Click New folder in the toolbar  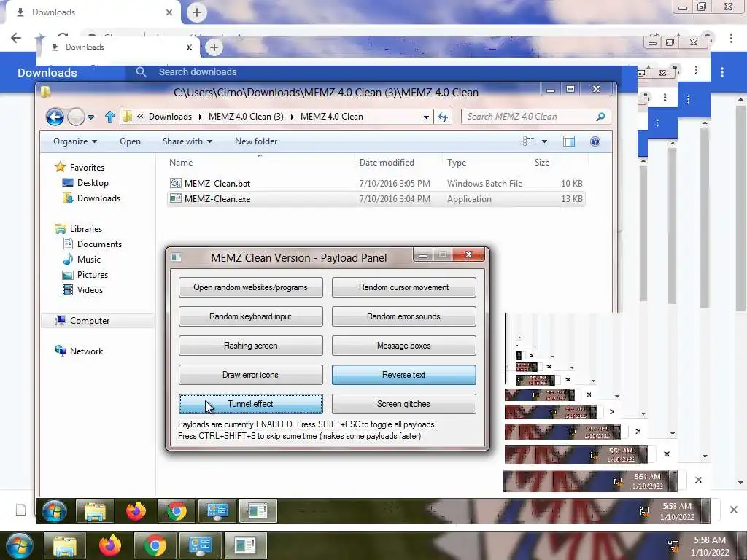[x=256, y=141]
